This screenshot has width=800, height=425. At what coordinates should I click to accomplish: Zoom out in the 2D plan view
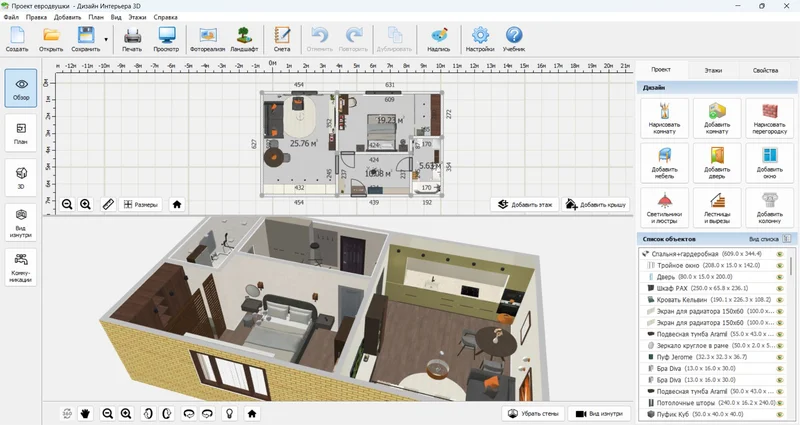click(x=67, y=205)
